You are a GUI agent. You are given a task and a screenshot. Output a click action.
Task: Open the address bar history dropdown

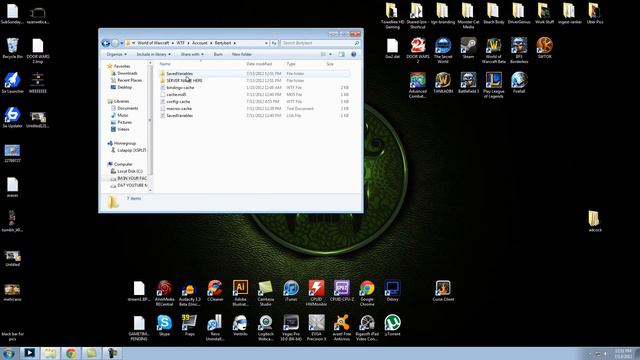click(266, 43)
